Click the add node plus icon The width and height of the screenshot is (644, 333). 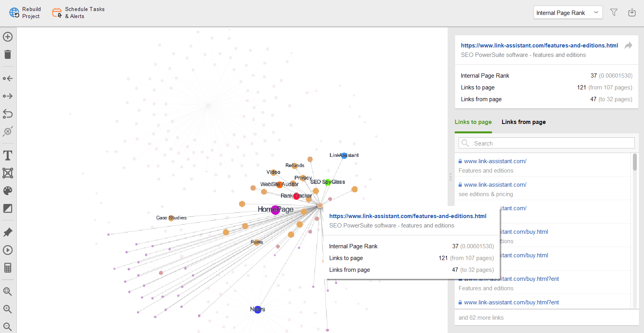8,37
